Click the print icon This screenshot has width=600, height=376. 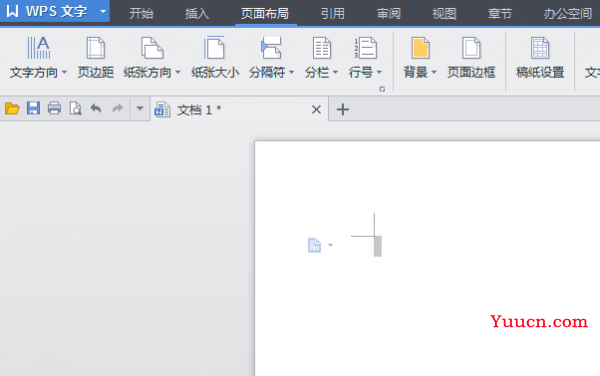tap(54, 109)
